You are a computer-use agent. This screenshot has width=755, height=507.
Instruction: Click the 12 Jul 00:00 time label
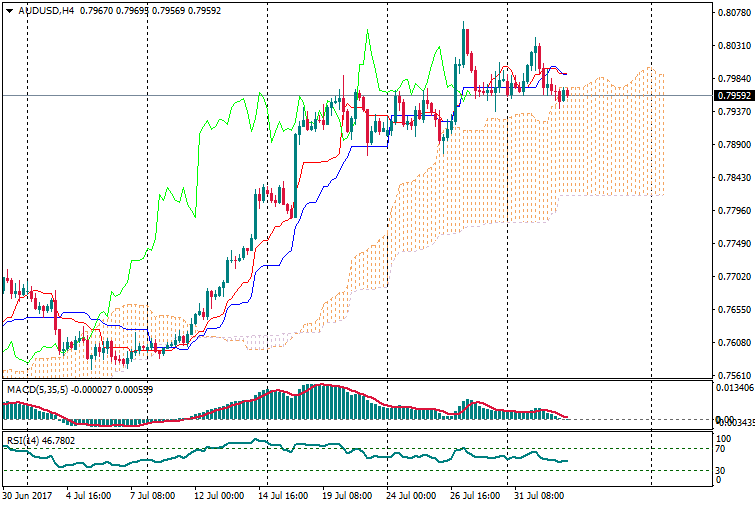[x=219, y=495]
